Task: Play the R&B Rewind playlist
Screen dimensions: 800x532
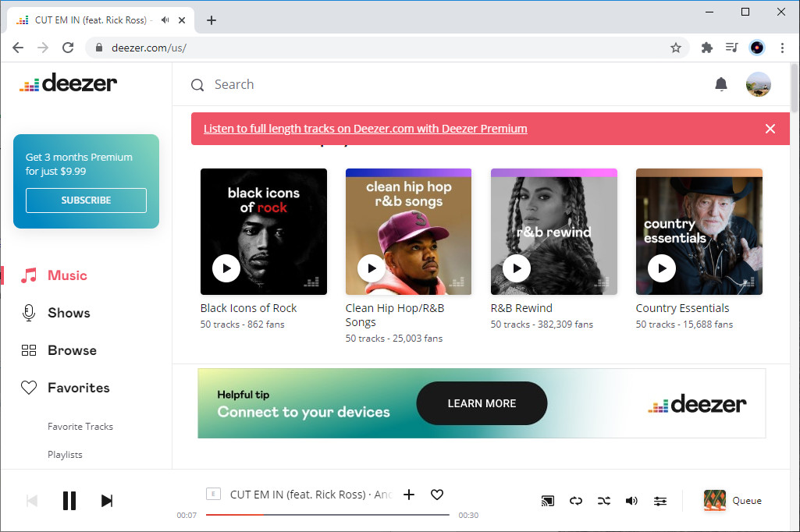Action: tap(517, 268)
